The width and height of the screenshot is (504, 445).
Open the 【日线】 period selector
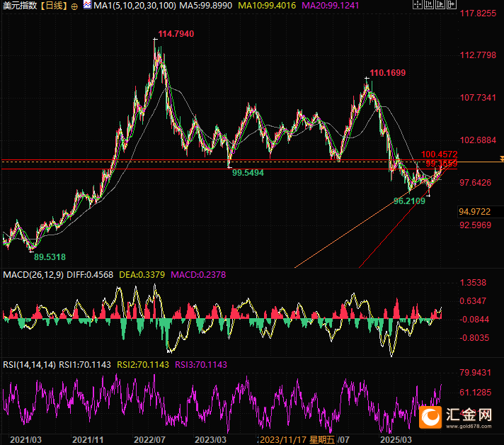[54, 6]
